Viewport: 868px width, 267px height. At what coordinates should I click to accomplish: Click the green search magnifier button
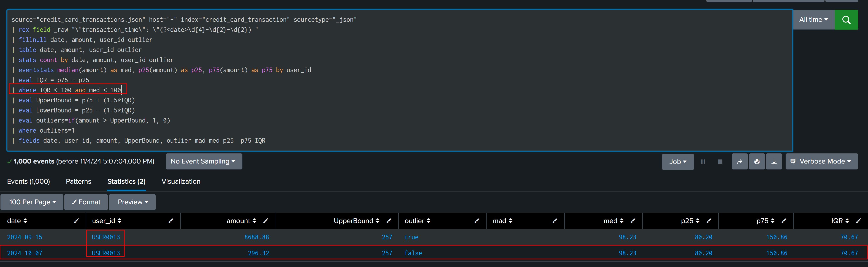pyautogui.click(x=846, y=20)
